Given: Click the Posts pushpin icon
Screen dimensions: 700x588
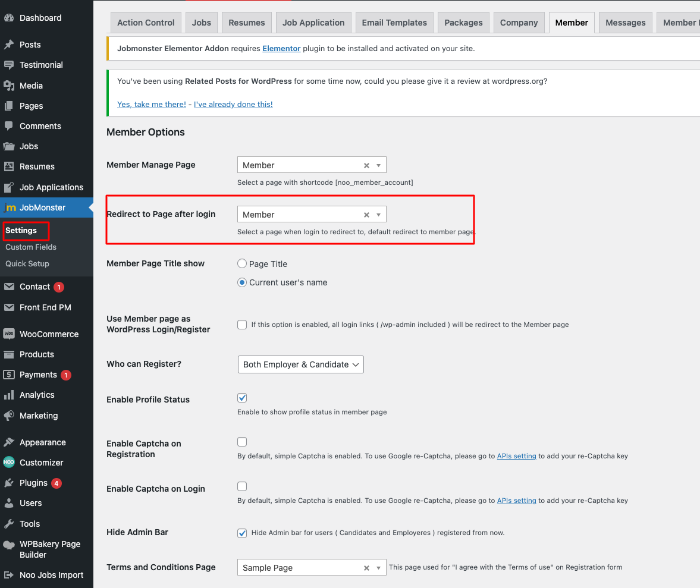Looking at the screenshot, I should click(9, 45).
